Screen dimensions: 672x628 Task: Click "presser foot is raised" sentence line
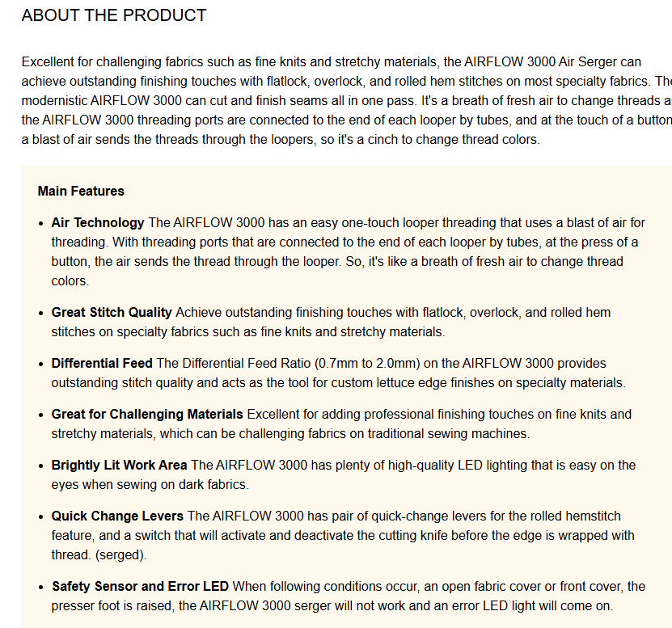coord(332,606)
